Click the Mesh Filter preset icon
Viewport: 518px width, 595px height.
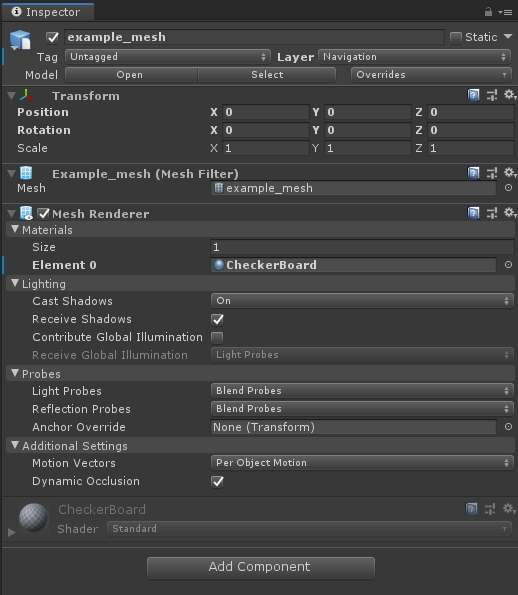click(x=492, y=173)
